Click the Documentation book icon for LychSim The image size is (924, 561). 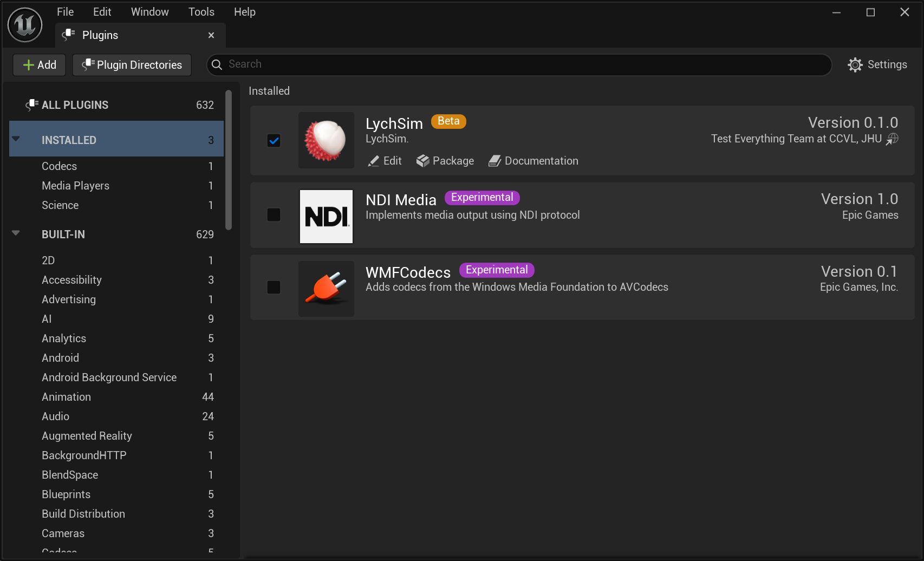click(494, 161)
